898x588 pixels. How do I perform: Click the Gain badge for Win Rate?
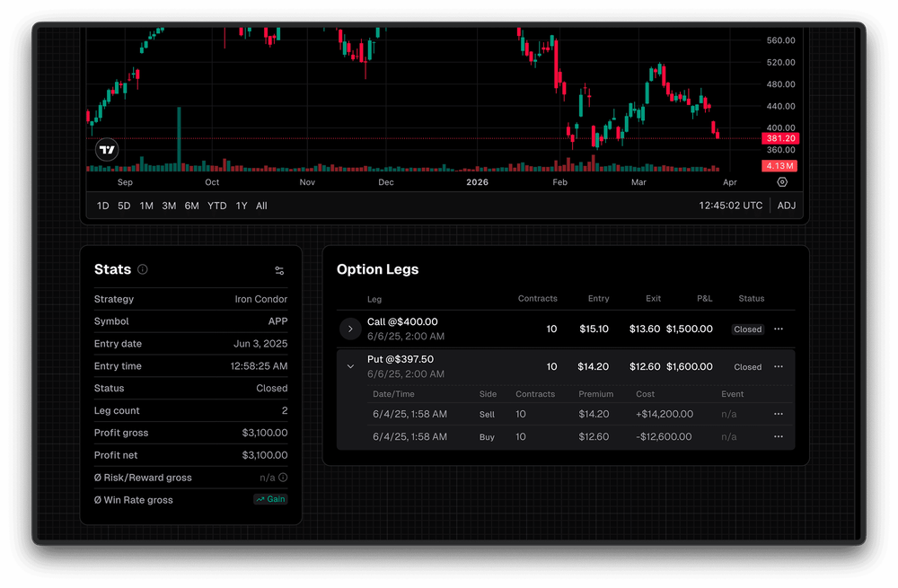(270, 499)
